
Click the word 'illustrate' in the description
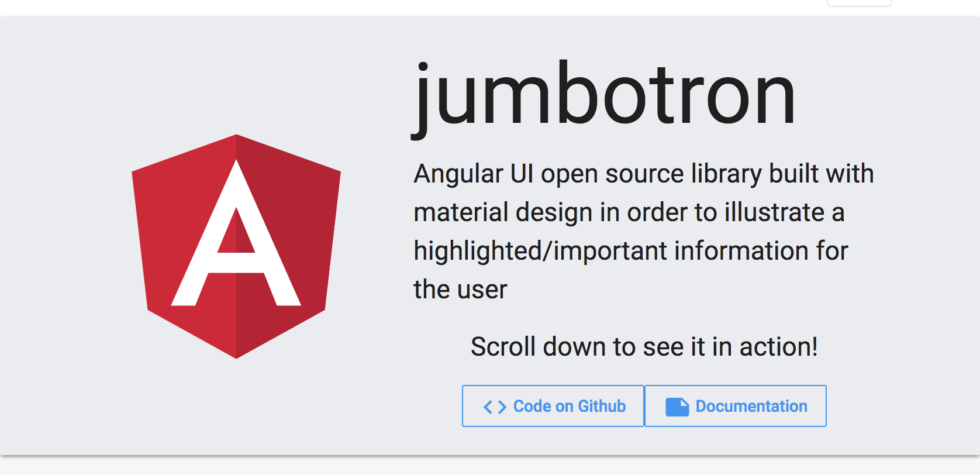click(774, 212)
